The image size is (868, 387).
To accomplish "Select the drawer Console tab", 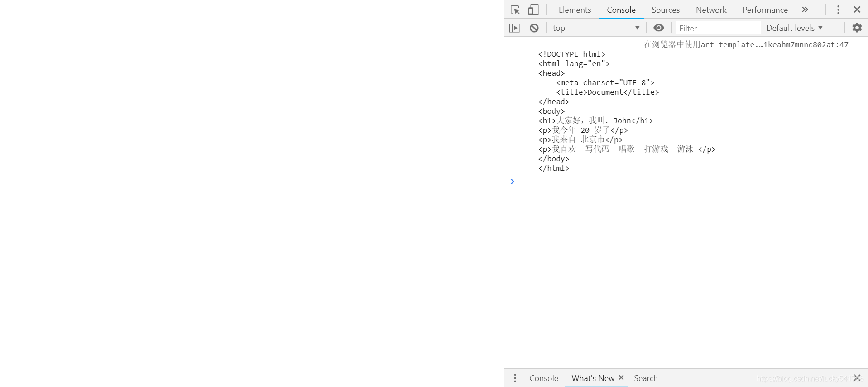I will (543, 378).
